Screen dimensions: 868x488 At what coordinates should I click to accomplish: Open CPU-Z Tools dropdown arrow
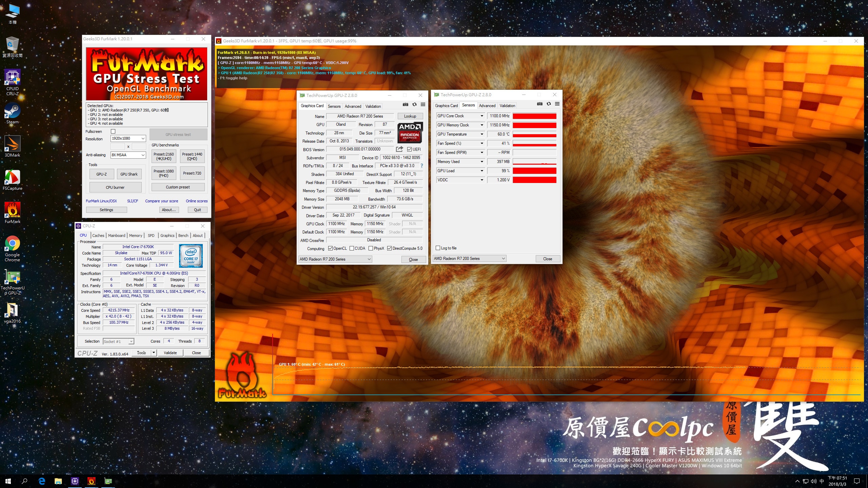tap(153, 353)
